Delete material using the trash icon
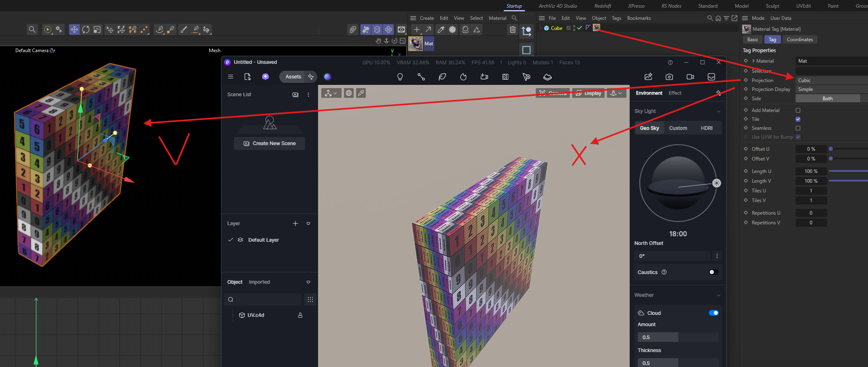The image size is (868, 367). click(x=512, y=30)
